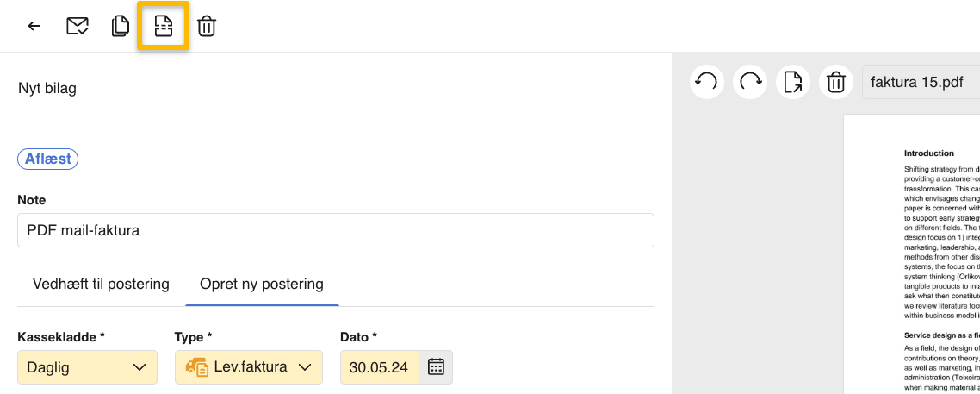The height and width of the screenshot is (394, 980).
Task: Click the Dato date field
Action: click(x=380, y=367)
